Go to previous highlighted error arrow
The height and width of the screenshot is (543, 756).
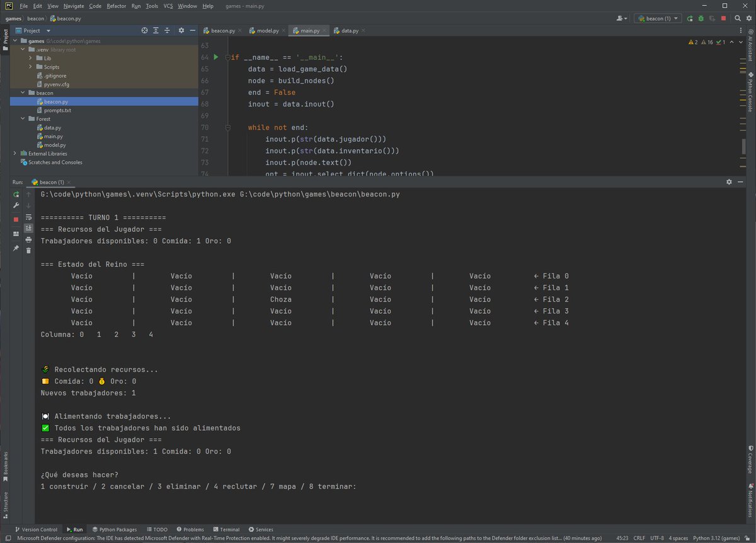coord(733,42)
